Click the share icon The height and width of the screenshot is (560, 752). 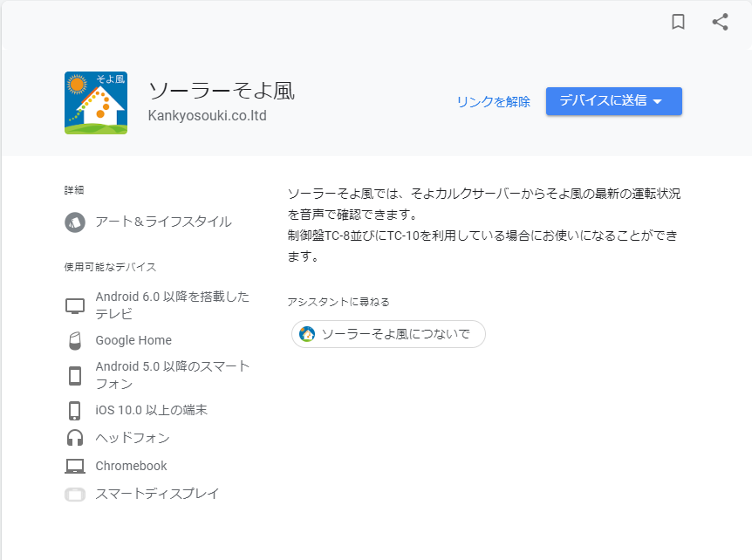[x=720, y=22]
